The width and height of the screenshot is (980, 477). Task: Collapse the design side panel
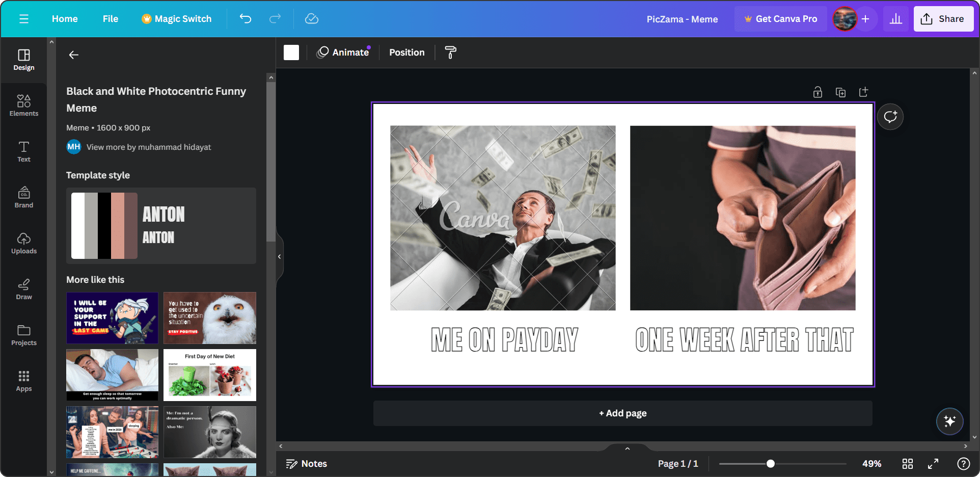point(280,256)
